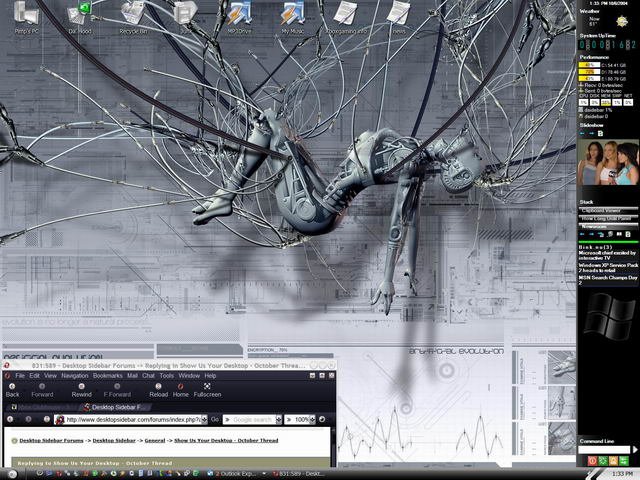This screenshot has width=640, height=480.
Task: Click the System UpTime counter in sidebar
Action: coord(608,45)
